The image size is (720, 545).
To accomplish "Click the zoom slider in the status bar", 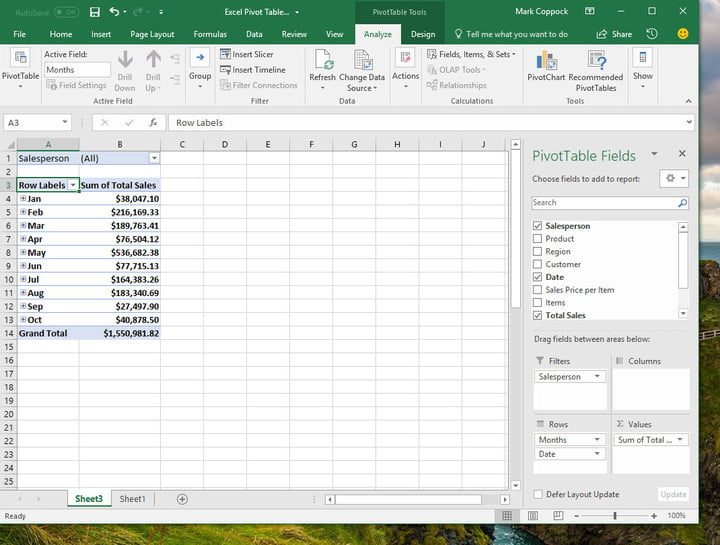I will coord(616,516).
